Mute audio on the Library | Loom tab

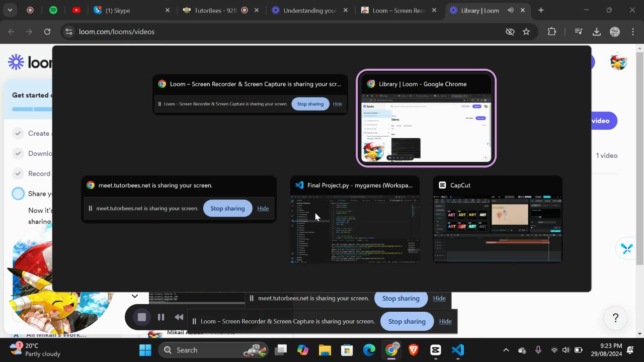coord(511,10)
